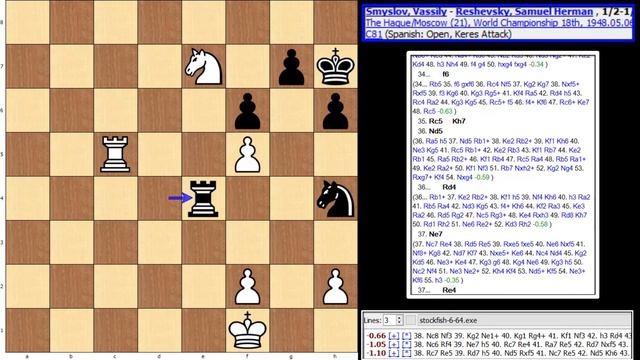Click the [*] button on the -1.10 line

pyautogui.click(x=407, y=353)
